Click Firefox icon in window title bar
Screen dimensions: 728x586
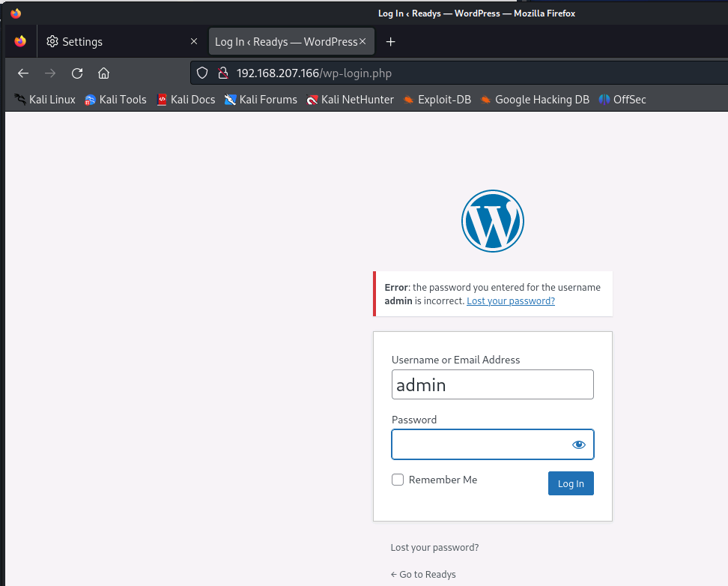click(x=16, y=13)
